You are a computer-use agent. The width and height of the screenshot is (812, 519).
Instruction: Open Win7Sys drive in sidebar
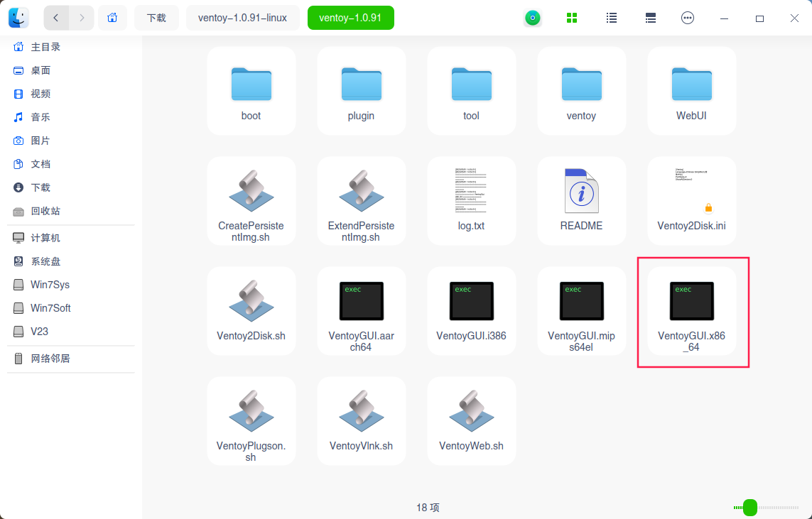pos(71,285)
